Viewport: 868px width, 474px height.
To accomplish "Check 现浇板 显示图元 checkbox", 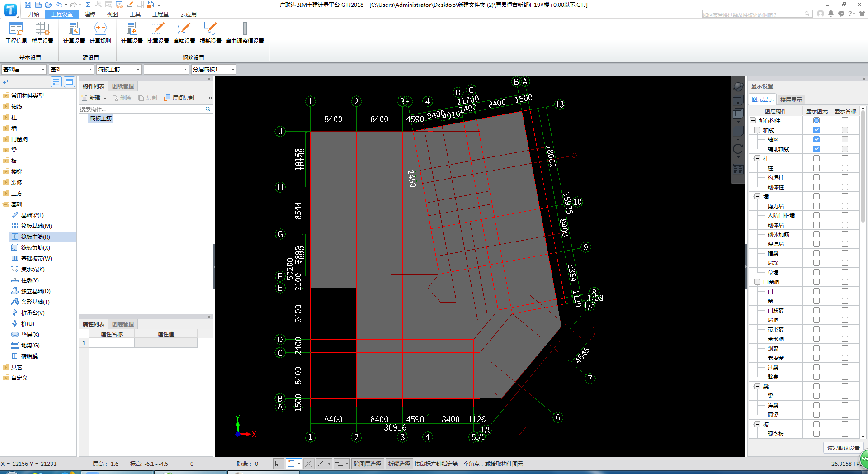I will pos(816,434).
